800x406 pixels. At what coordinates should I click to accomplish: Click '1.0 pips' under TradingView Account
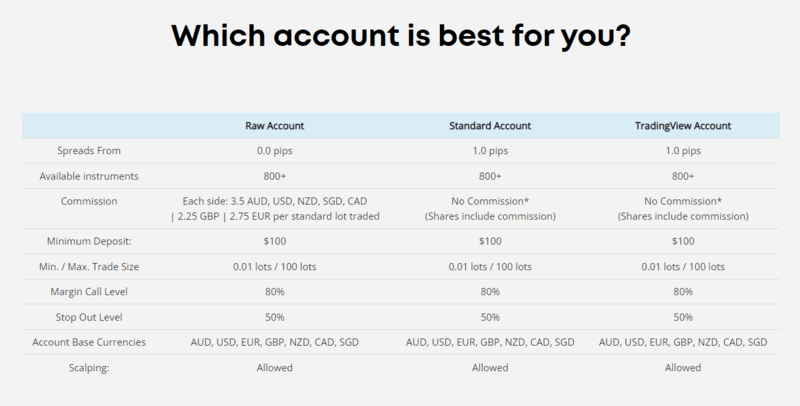(683, 150)
